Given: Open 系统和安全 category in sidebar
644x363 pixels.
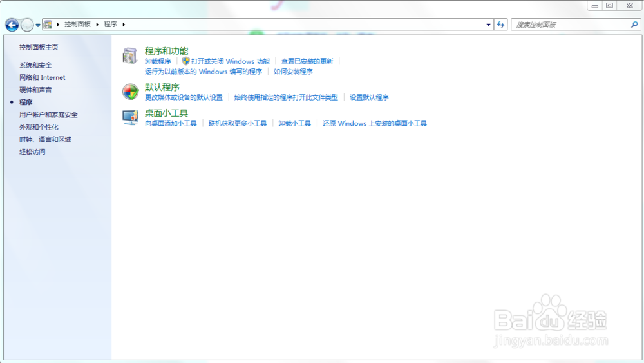Looking at the screenshot, I should (x=35, y=65).
